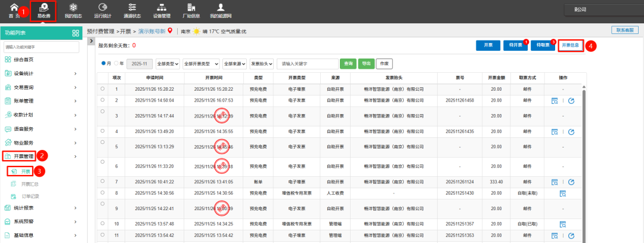Image resolution: width=644 pixels, height=243 pixels.
Task: Select radio for row 1 at 15:28:22
Action: 103,88
